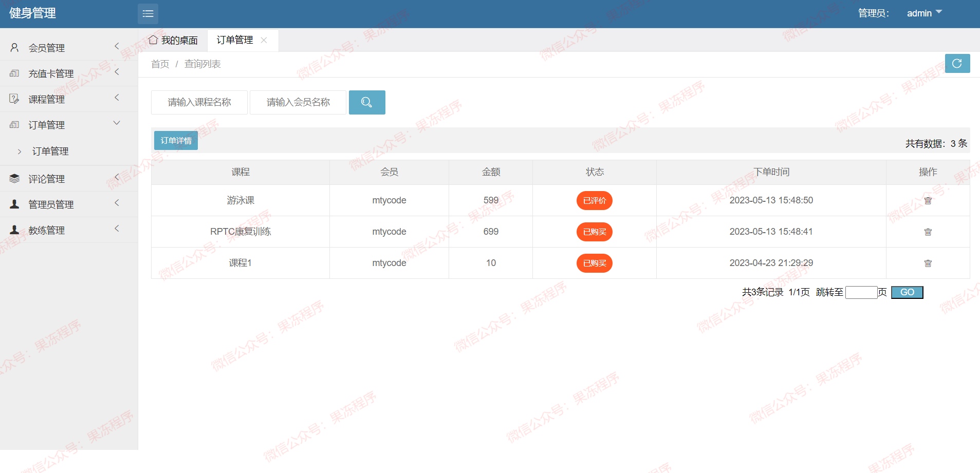Click the 会员 column header
The height and width of the screenshot is (473, 980).
point(389,172)
